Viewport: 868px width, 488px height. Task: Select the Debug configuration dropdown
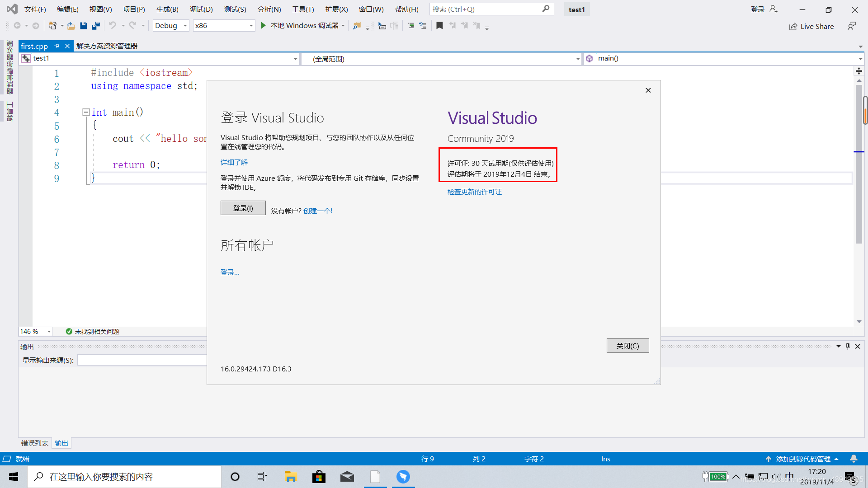pos(170,25)
